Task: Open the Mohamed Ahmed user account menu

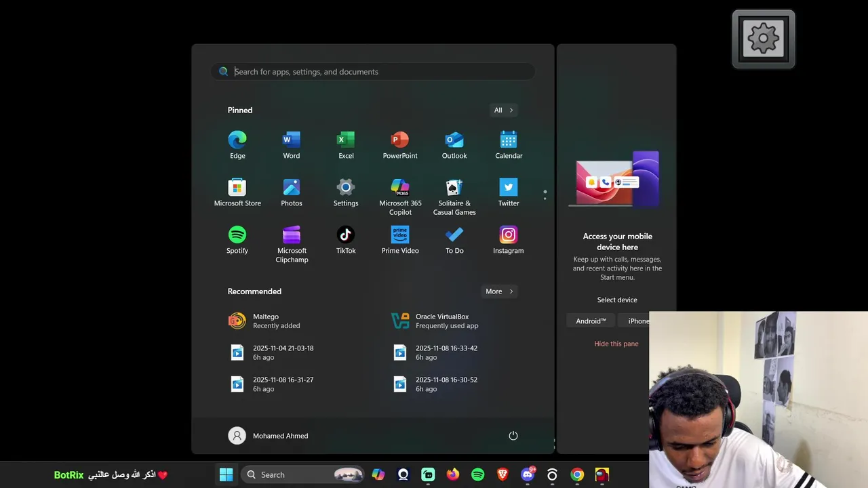Action: (x=269, y=436)
